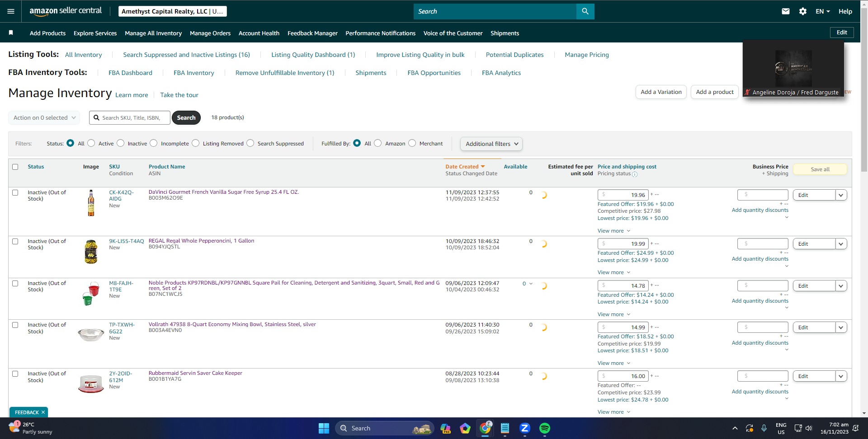Open the settings gear icon
The image size is (868, 439).
803,11
